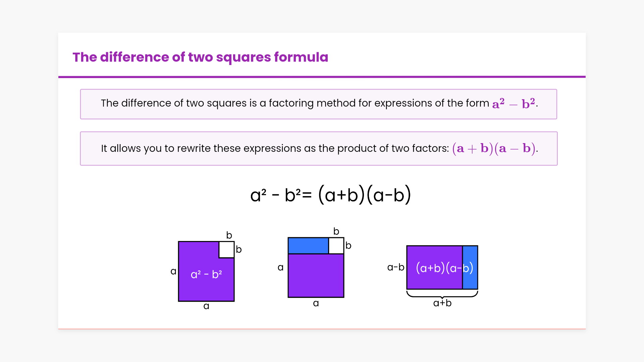The image size is (644, 362).
Task: Click the white cutout square in the left diagram
Action: 226,250
